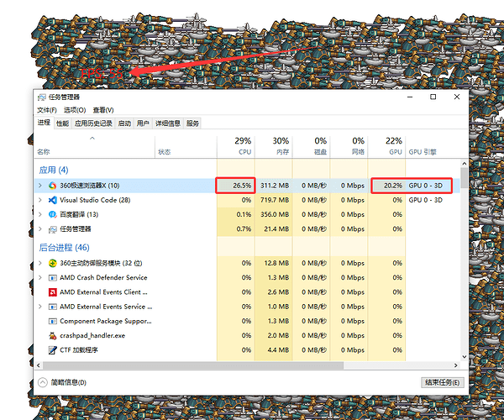This screenshot has width=504, height=420.
Task: Click the red AMD External Events Client icon
Action: 52,292
